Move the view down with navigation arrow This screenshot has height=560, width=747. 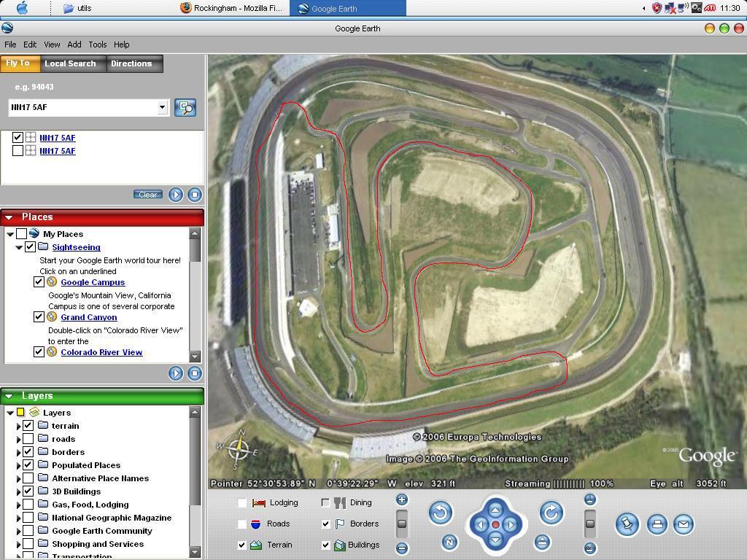(x=495, y=540)
